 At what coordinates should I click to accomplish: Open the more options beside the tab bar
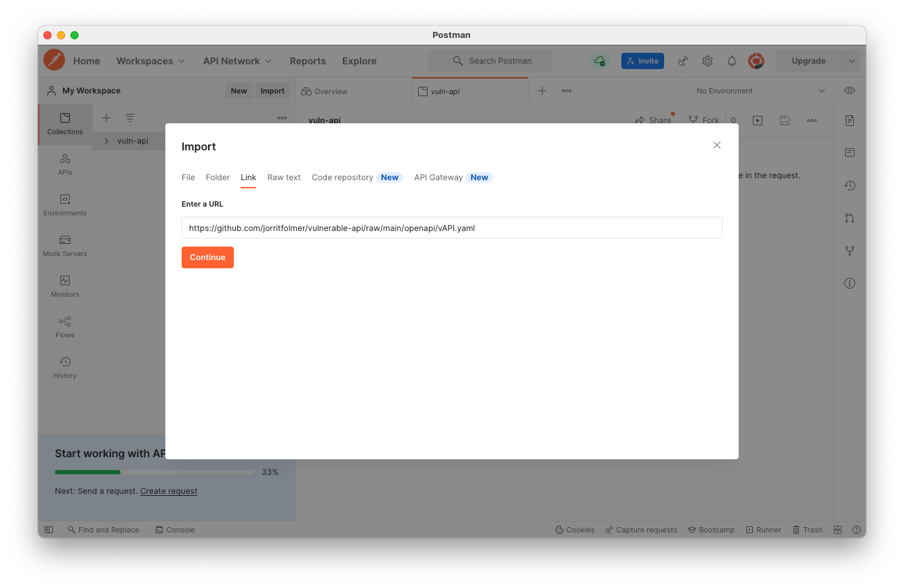tap(567, 91)
